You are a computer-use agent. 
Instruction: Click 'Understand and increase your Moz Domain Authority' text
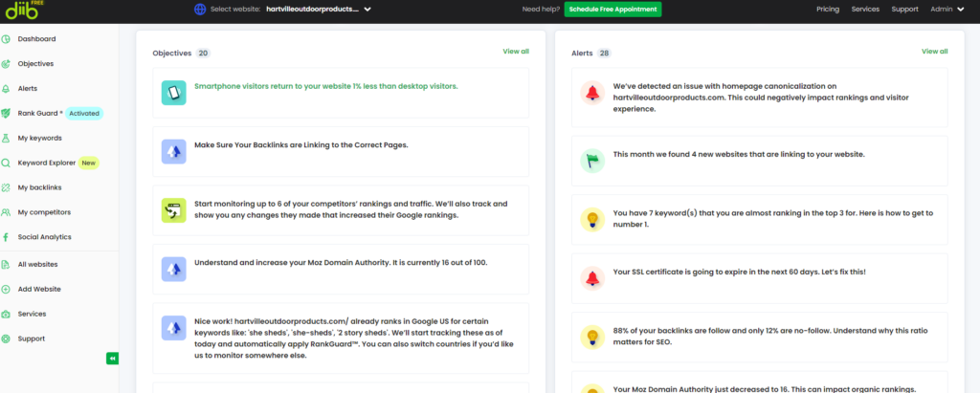tap(341, 262)
